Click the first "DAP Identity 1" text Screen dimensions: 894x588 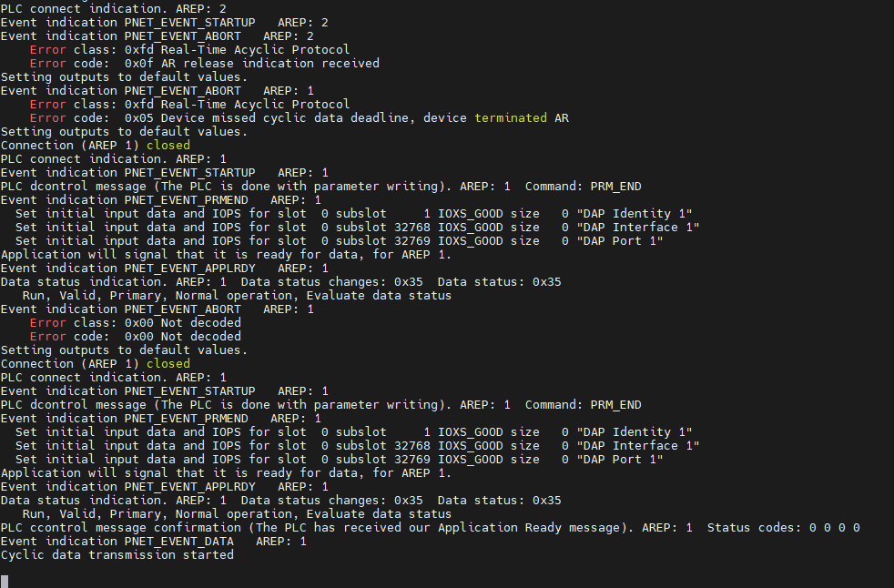click(635, 213)
